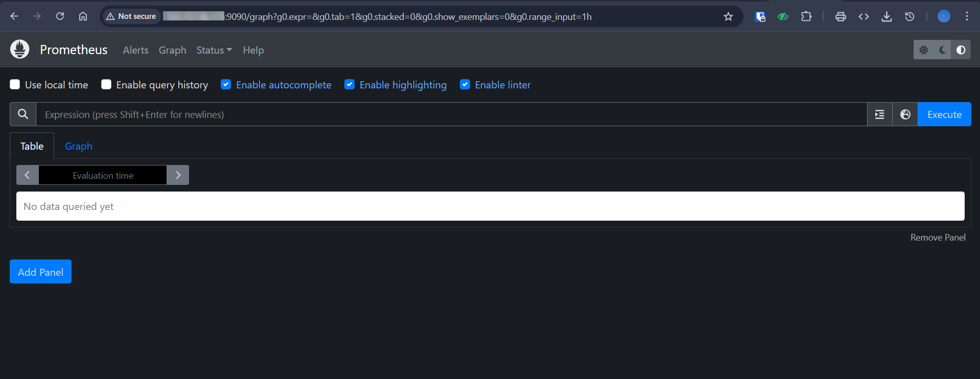
Task: Click the 'No data queried yet' message
Action: [x=68, y=206]
